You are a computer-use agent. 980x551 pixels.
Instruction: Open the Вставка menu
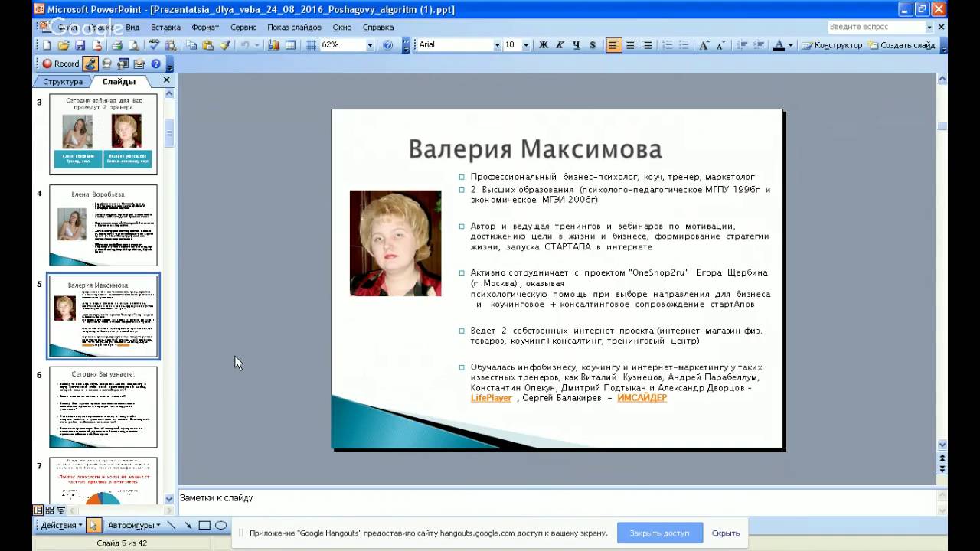pyautogui.click(x=165, y=27)
